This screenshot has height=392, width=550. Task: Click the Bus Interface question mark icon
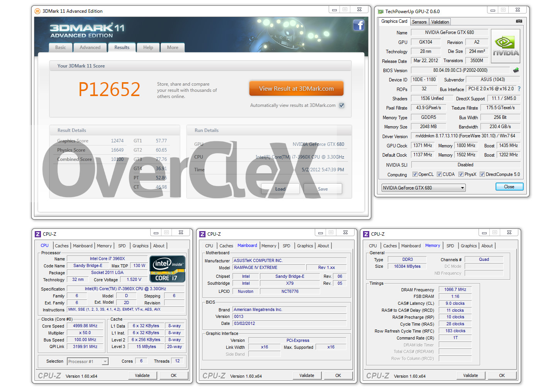[519, 89]
